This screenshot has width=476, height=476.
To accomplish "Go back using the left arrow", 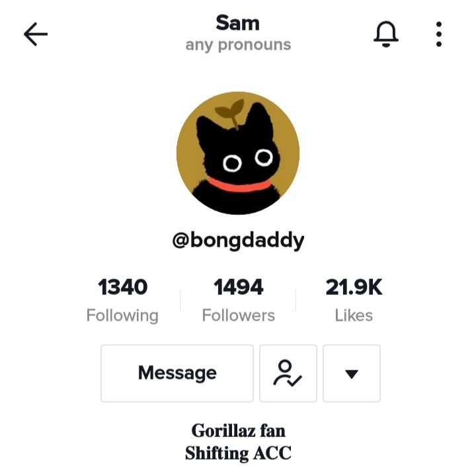I will tap(36, 34).
